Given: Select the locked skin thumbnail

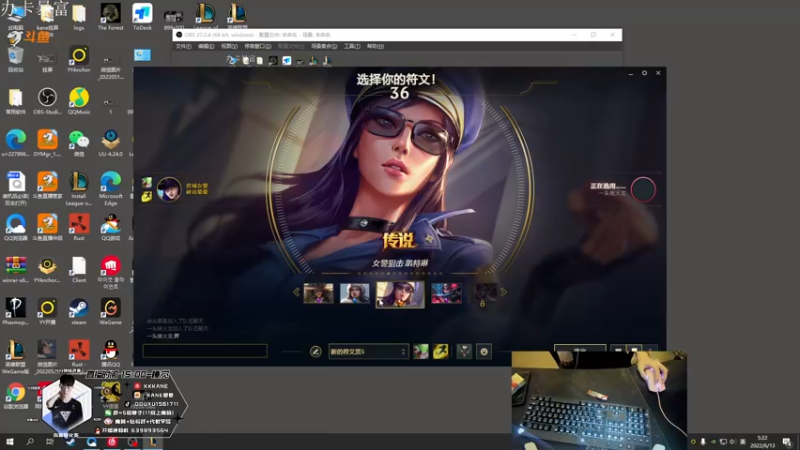Looking at the screenshot, I should (x=483, y=293).
